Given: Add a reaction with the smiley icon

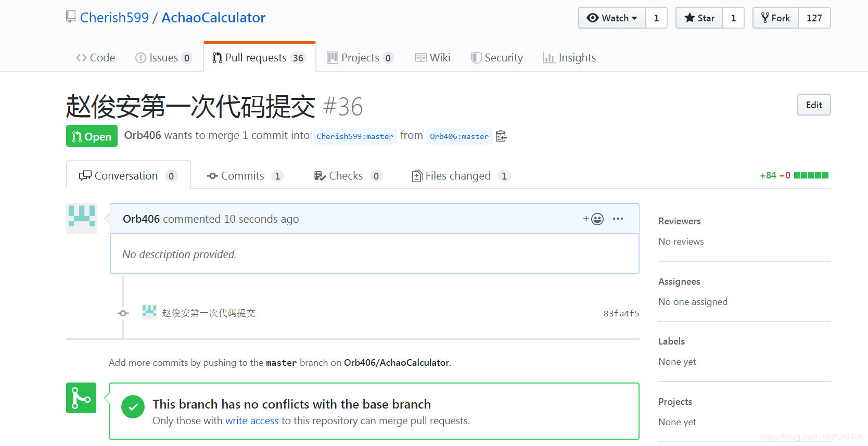Looking at the screenshot, I should click(x=593, y=219).
